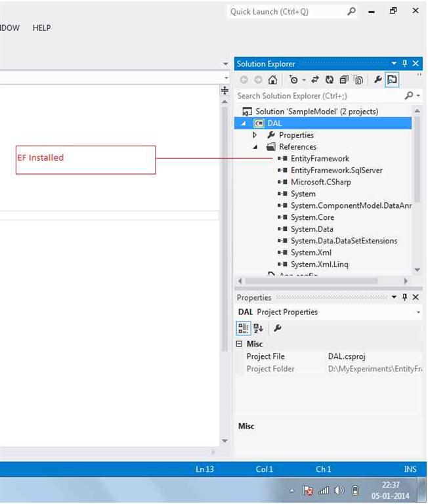428x504 pixels.
Task: Select System.Xml.Linq reference
Action: [x=319, y=264]
